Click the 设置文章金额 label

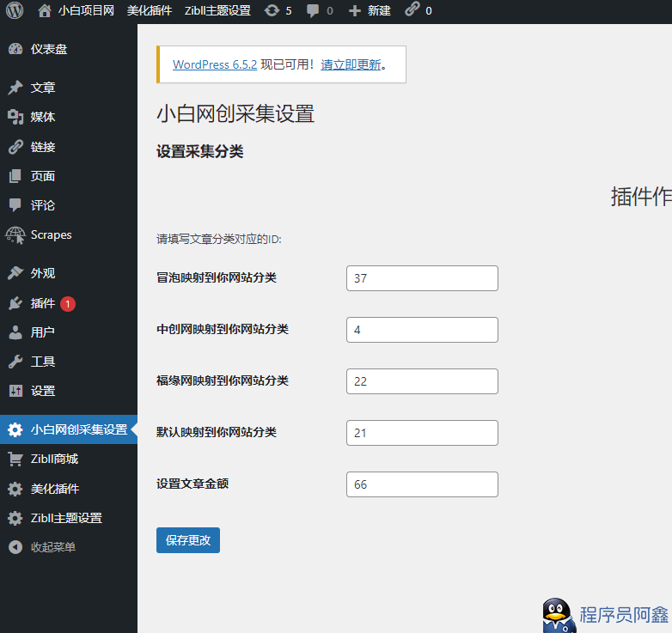click(192, 484)
